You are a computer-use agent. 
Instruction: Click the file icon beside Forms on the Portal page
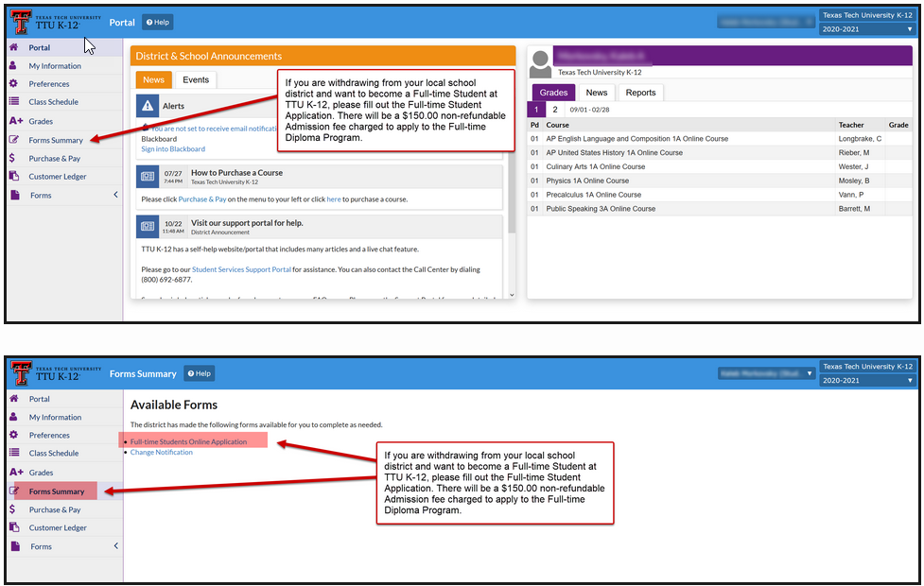pos(15,195)
